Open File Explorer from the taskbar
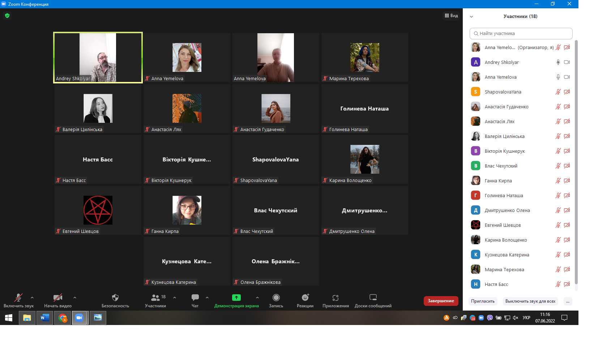 (x=27, y=318)
